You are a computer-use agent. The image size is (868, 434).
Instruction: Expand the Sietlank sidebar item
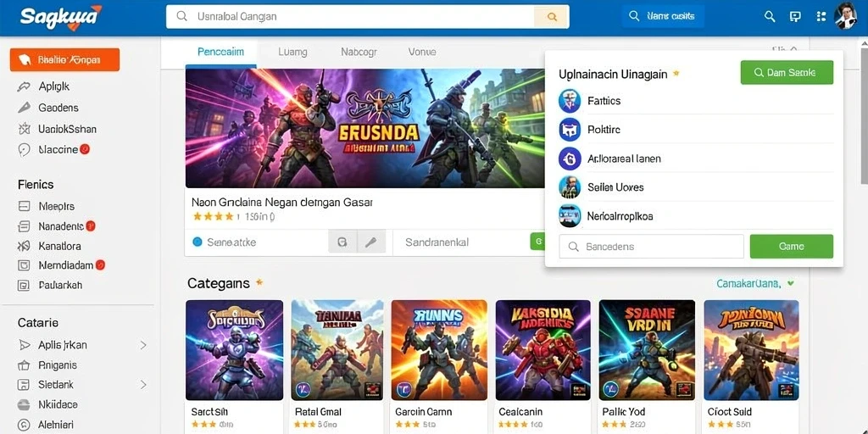pos(142,384)
